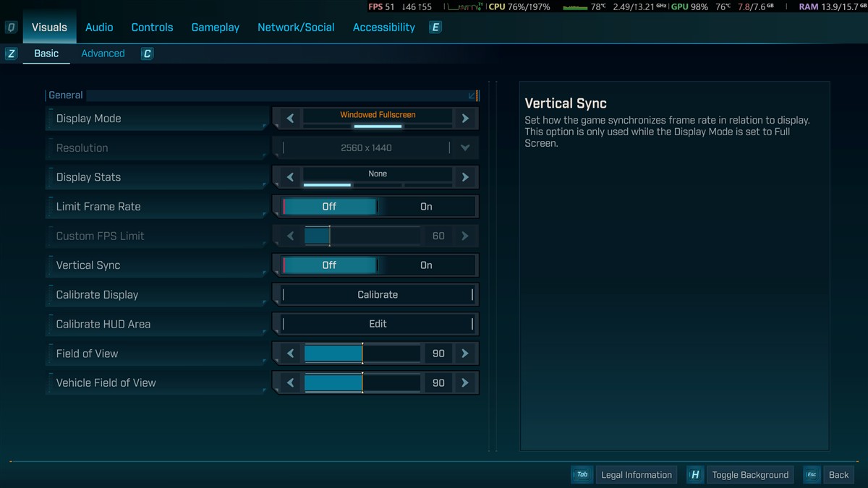Click the E key next-tab icon
Image resolution: width=868 pixels, height=488 pixels.
point(435,27)
